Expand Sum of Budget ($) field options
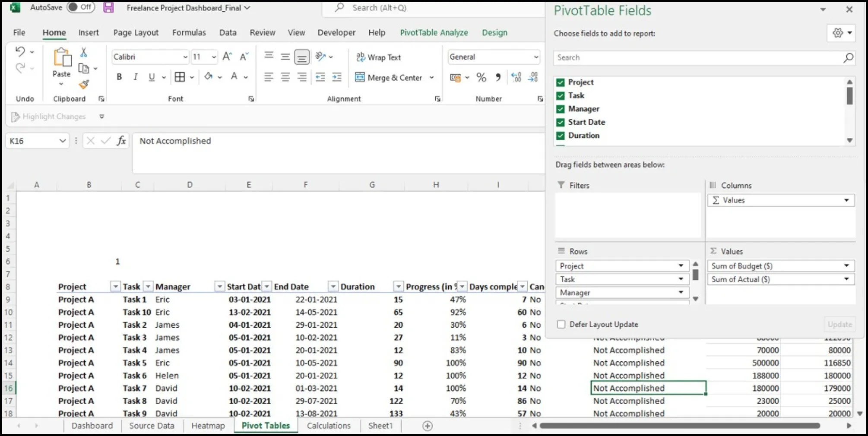 846,266
